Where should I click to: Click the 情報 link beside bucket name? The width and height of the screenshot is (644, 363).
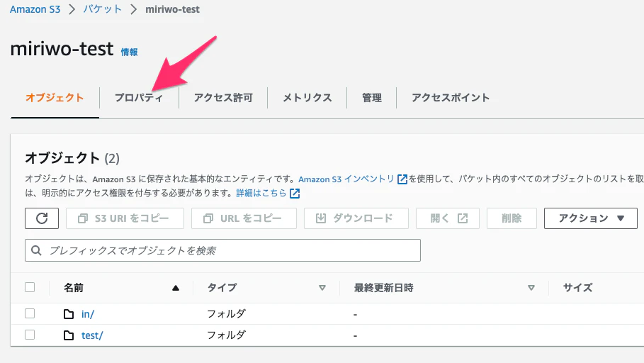coord(129,52)
